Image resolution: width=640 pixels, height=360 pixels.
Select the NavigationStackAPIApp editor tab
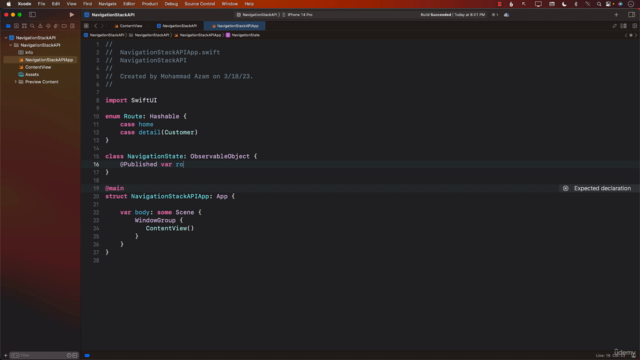coord(235,26)
